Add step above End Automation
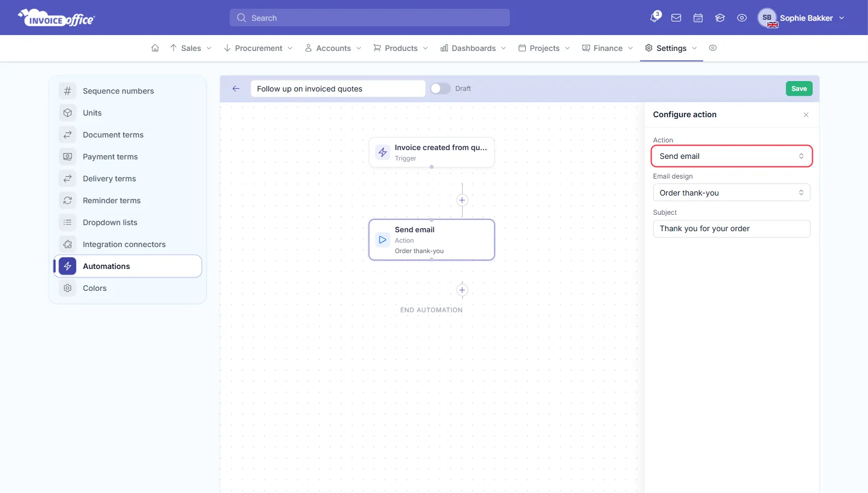 pyautogui.click(x=462, y=290)
